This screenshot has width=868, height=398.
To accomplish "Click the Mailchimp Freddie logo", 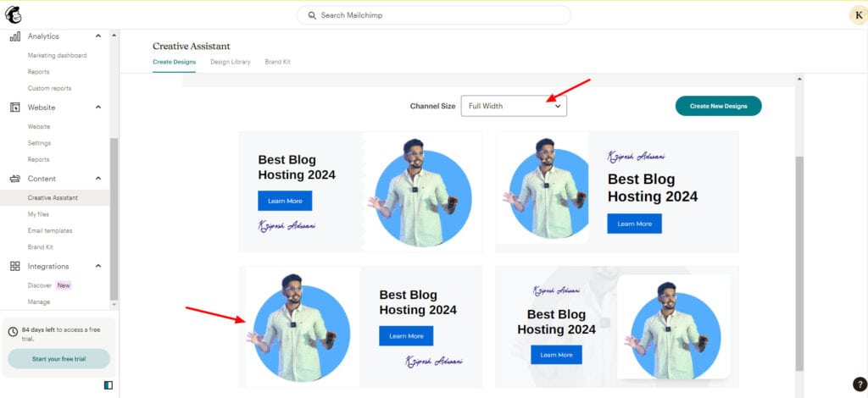I will (x=14, y=15).
